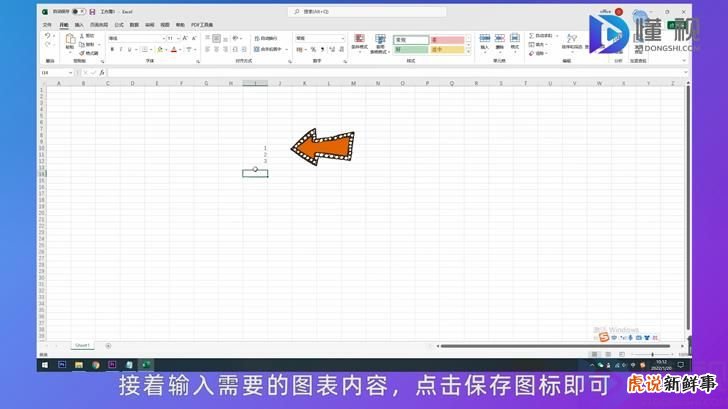Screen dimensions: 728x409
Task: Click the zoom slider in status bar
Action: (652, 354)
